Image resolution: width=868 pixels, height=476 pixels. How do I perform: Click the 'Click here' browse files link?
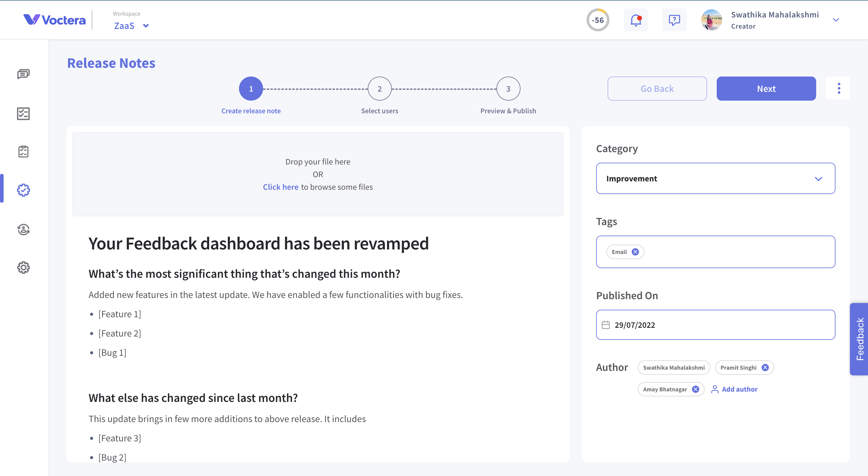click(x=281, y=187)
